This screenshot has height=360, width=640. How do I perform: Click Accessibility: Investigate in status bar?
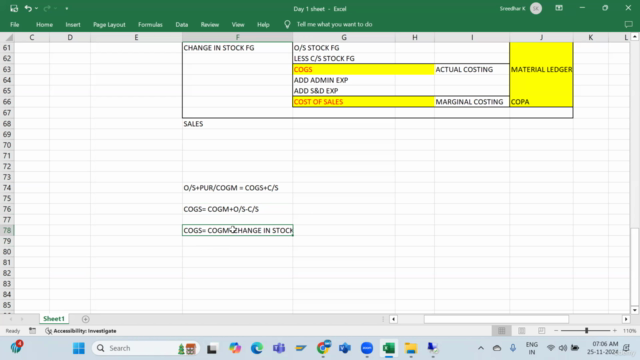point(81,331)
